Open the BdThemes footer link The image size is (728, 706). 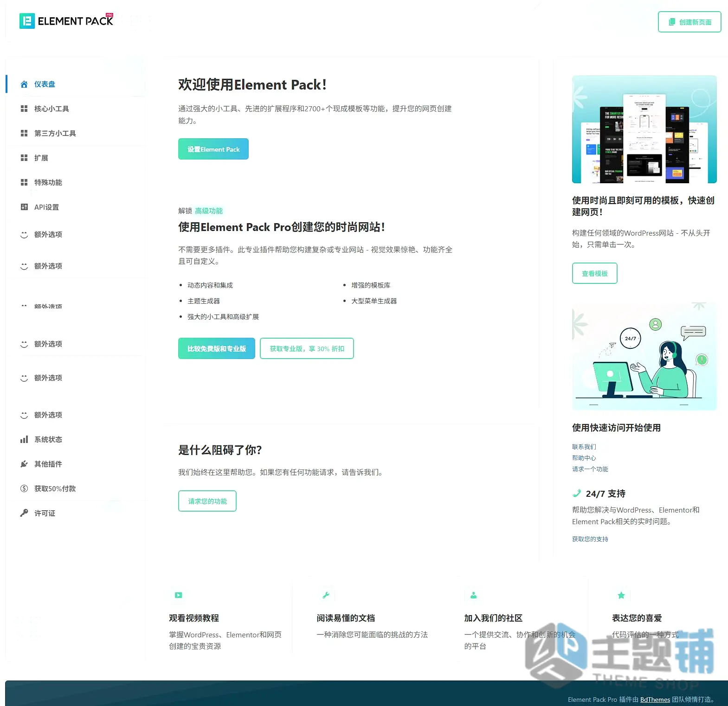[655, 700]
